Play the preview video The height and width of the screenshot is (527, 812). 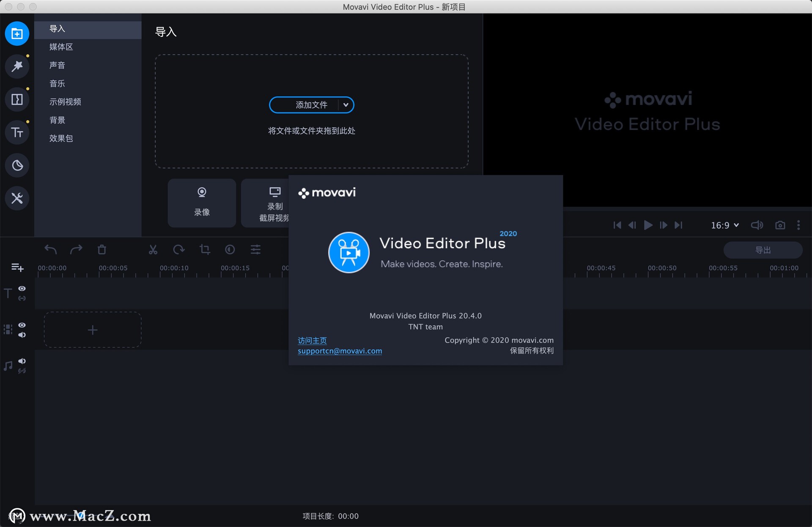648,225
